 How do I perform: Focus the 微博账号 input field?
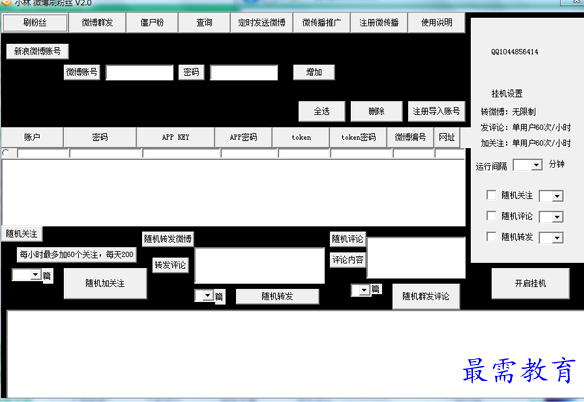(139, 73)
